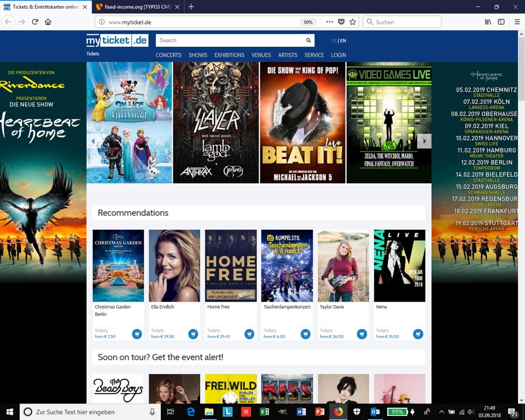Click the search magnifier icon in site header
The height and width of the screenshot is (420, 525).
(x=309, y=40)
